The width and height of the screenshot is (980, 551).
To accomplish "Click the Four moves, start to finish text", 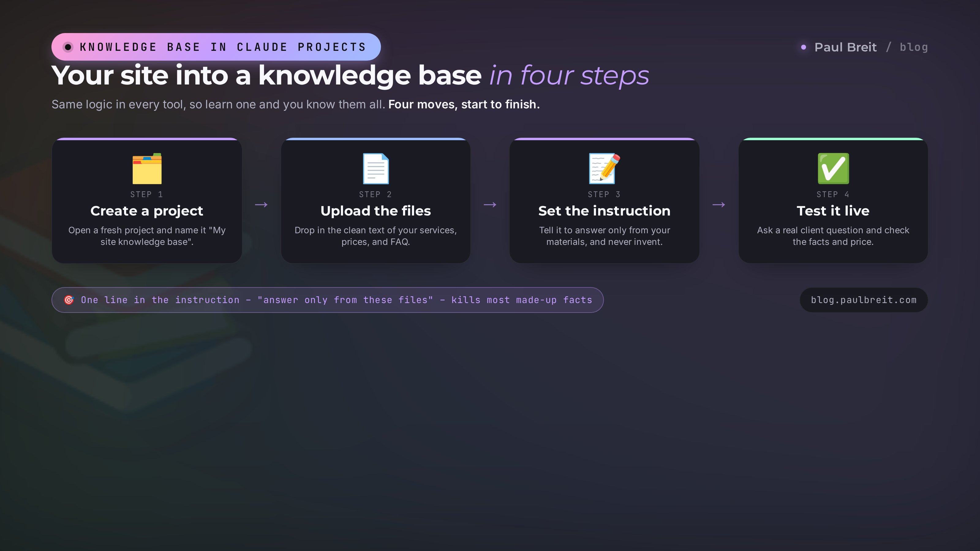I will point(464,104).
